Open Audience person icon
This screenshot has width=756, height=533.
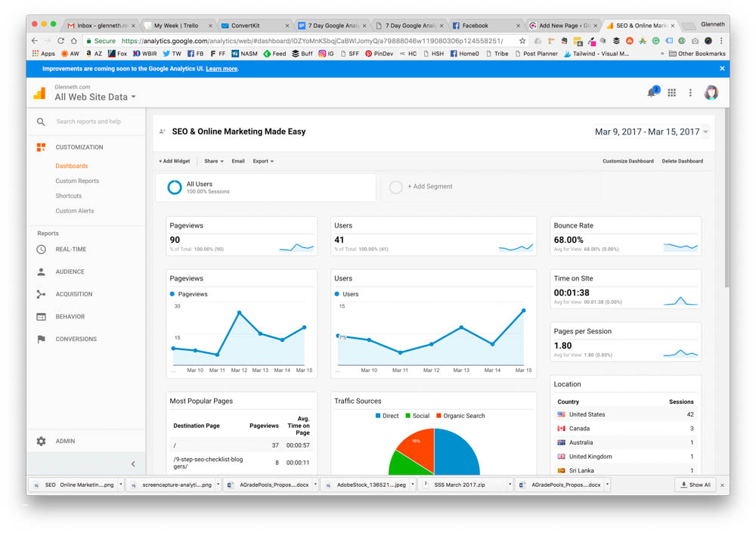coord(41,271)
